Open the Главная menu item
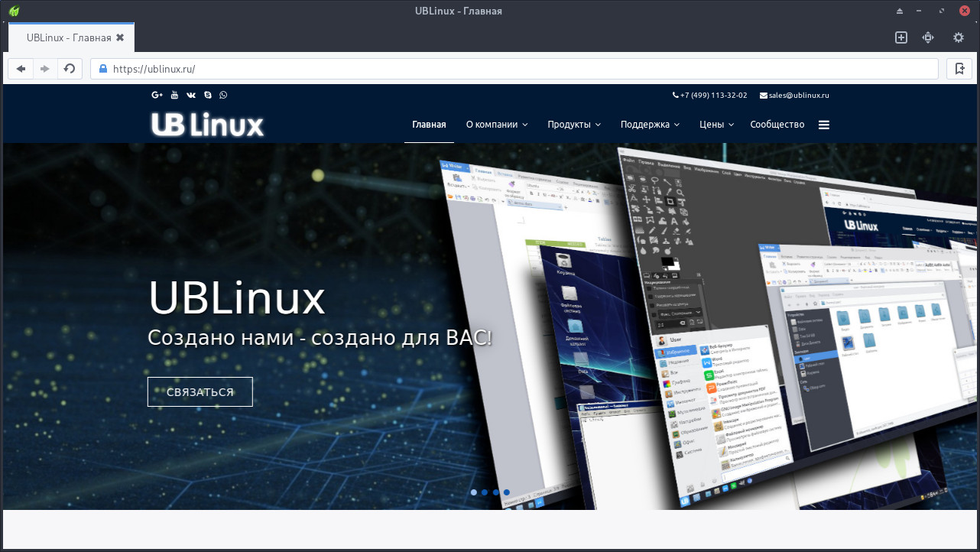Image resolution: width=980 pixels, height=552 pixels. click(429, 125)
